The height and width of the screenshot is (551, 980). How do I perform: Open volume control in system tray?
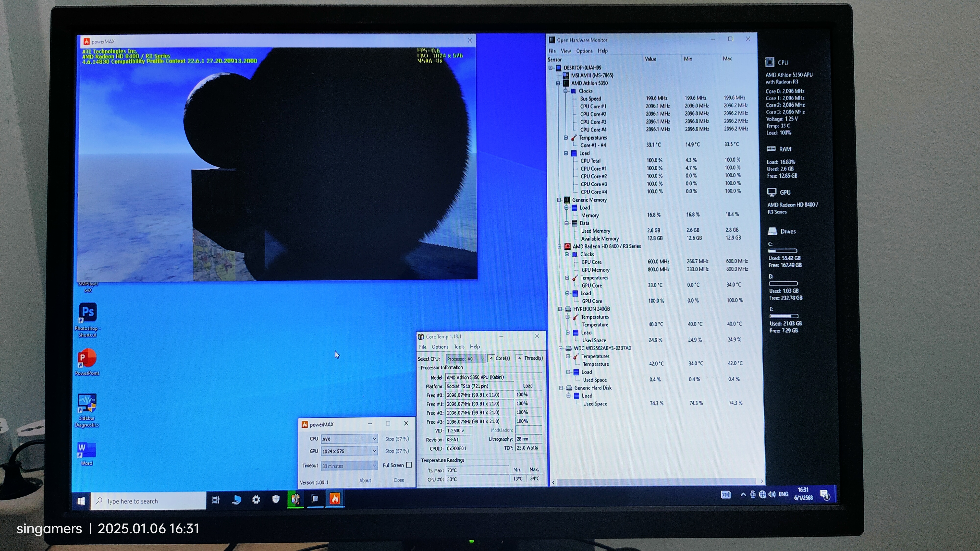pyautogui.click(x=772, y=494)
